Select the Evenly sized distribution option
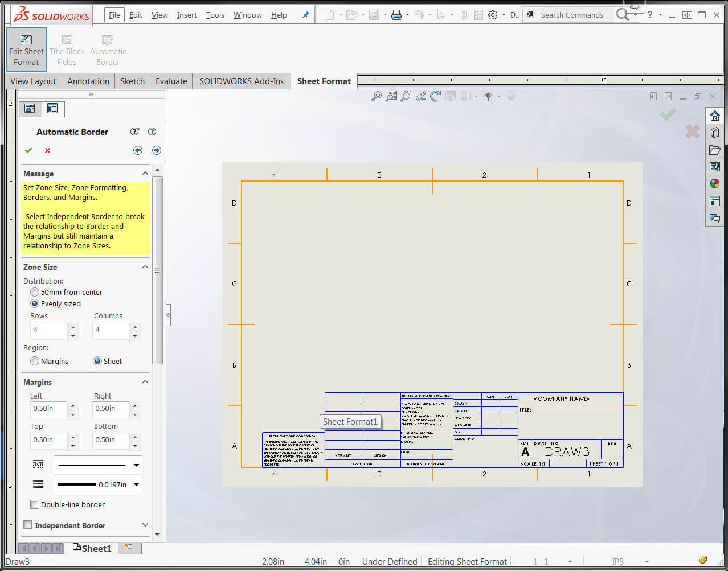The image size is (728, 571). click(x=35, y=303)
